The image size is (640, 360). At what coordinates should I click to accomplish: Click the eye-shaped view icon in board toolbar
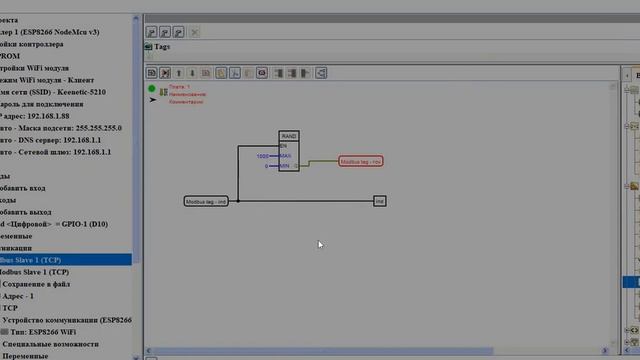(x=262, y=73)
